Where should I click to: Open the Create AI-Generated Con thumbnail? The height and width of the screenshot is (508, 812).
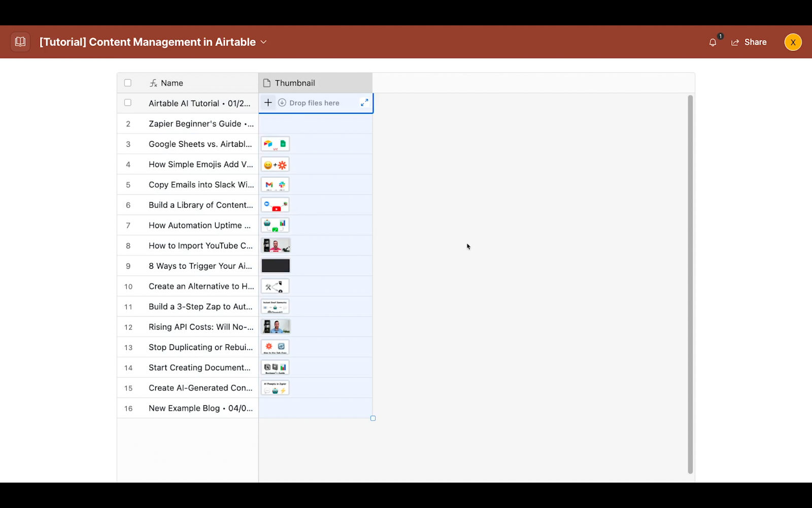[276, 388]
